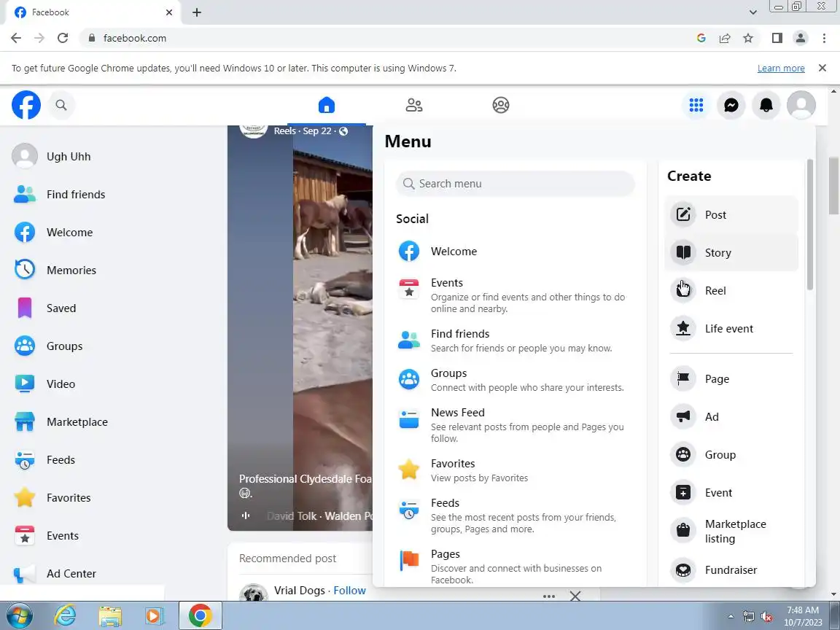Play the Clydesdale reel video

[300, 327]
